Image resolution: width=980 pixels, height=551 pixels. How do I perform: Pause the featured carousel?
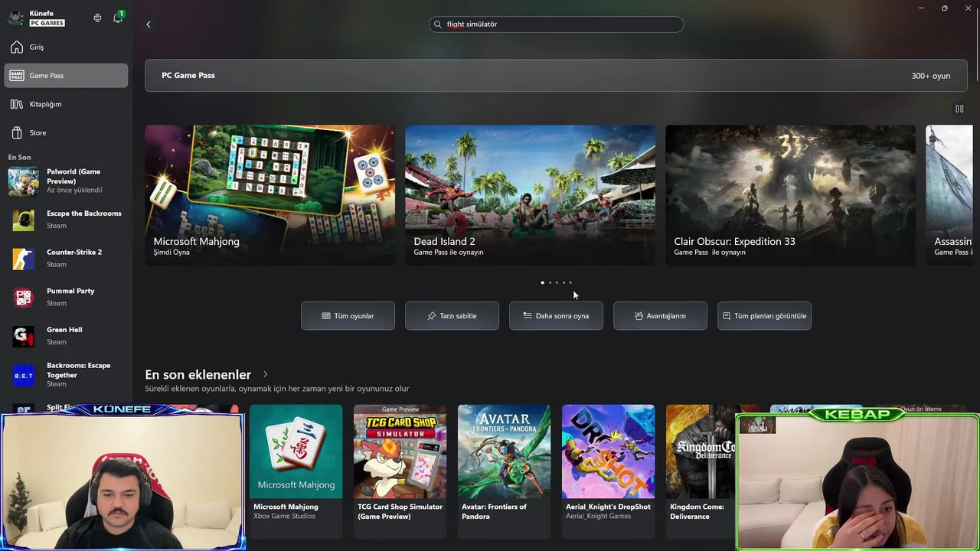click(959, 109)
